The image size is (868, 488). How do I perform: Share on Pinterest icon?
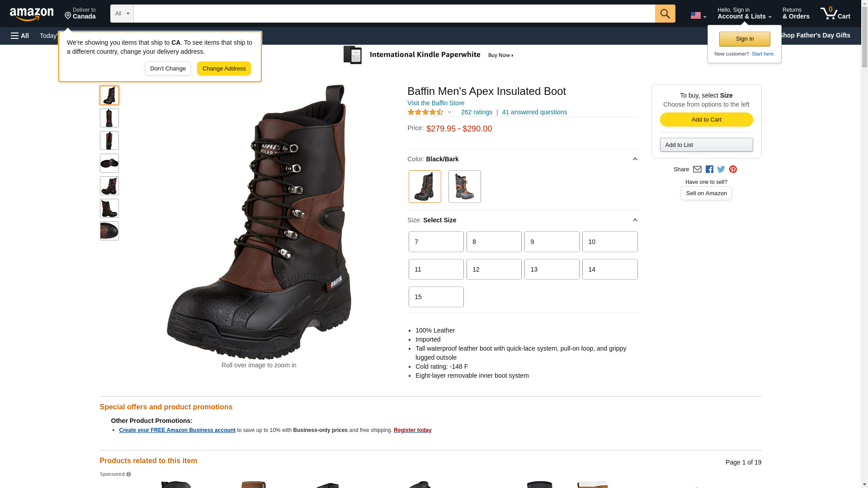pyautogui.click(x=733, y=169)
